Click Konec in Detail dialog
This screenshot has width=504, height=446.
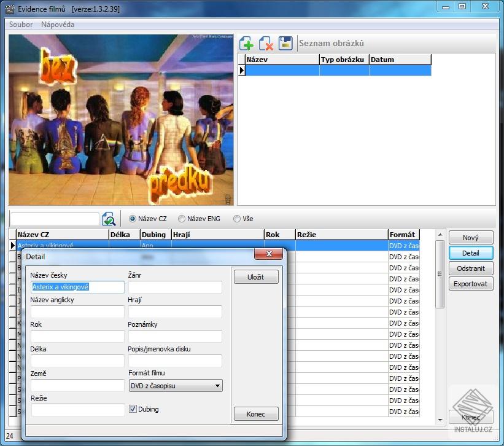tap(256, 414)
